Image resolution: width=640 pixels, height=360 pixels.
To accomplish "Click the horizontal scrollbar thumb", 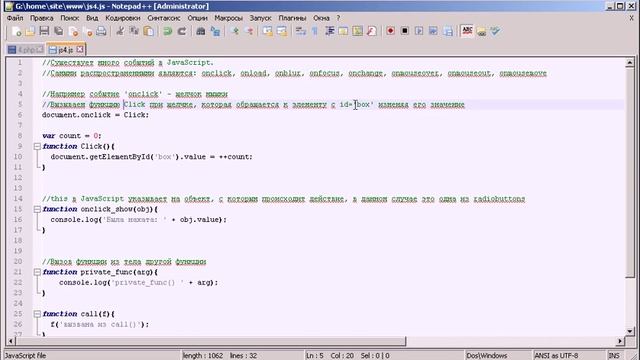I will click(211, 341).
